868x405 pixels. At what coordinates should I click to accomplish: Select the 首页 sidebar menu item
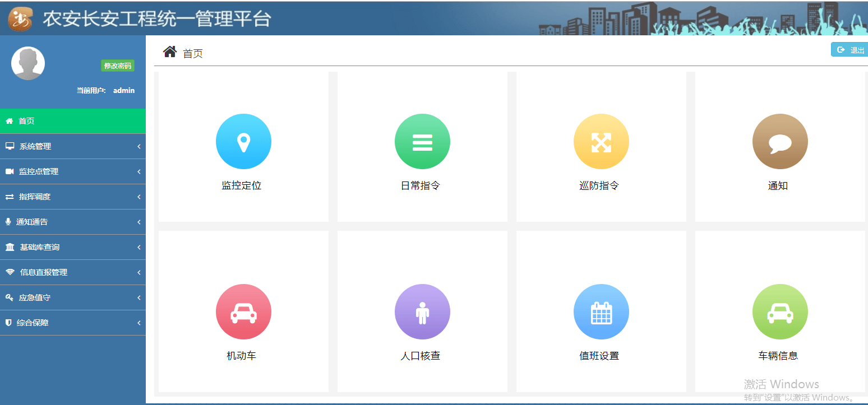point(73,121)
